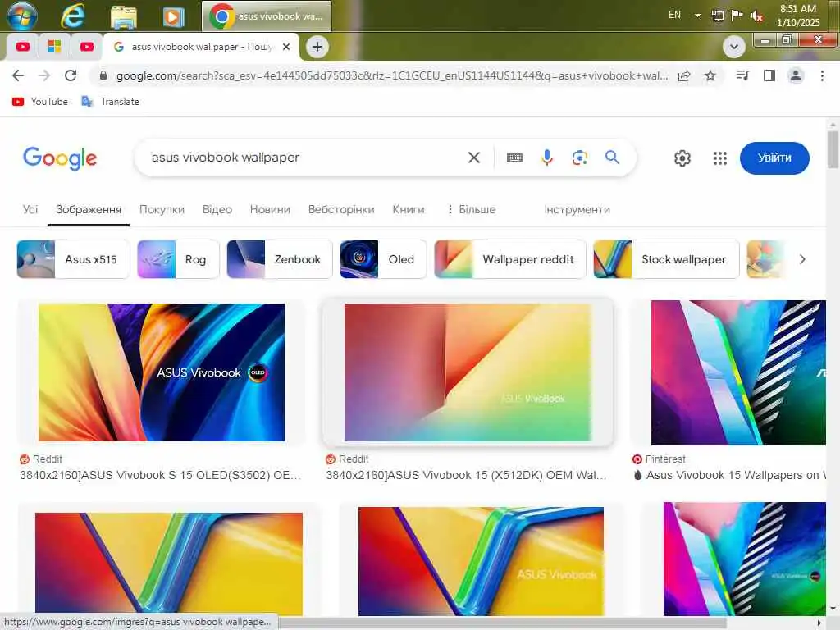
Task: Show hidden tray icons with the arrow
Action: 697,16
